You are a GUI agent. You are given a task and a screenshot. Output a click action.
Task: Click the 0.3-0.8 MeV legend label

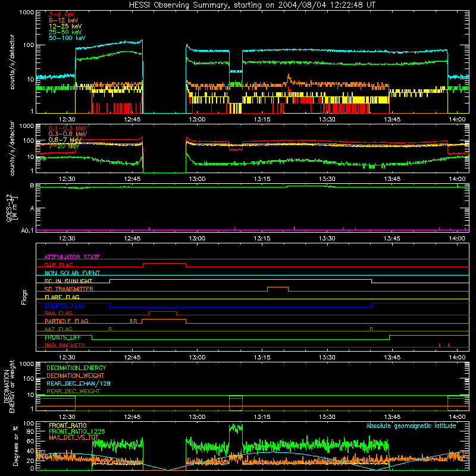tap(68, 134)
